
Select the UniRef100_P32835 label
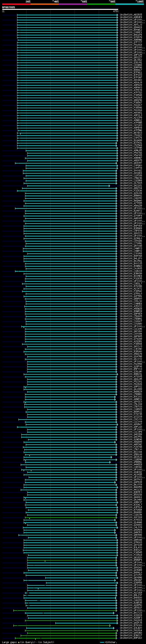(131, 278)
